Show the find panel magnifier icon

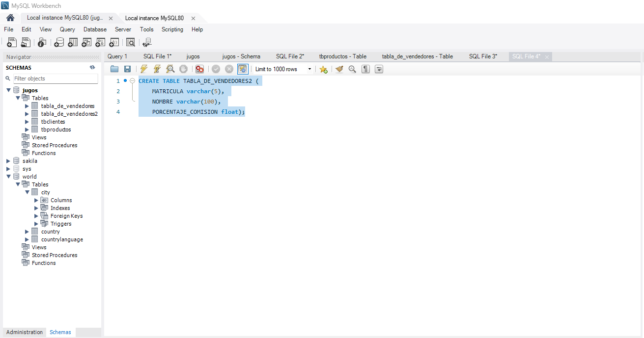click(352, 69)
